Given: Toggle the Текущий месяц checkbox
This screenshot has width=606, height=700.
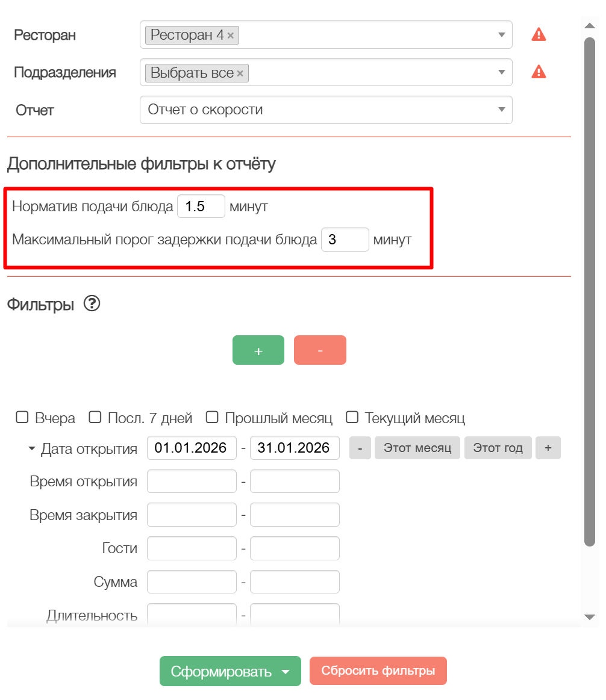Looking at the screenshot, I should (352, 417).
